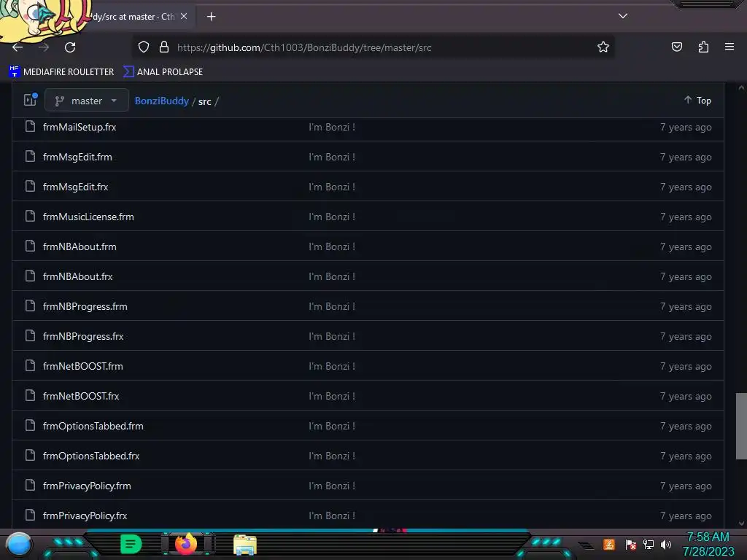This screenshot has height=560, width=747.
Task: Open the shield tracking protection icon
Action: click(x=144, y=47)
